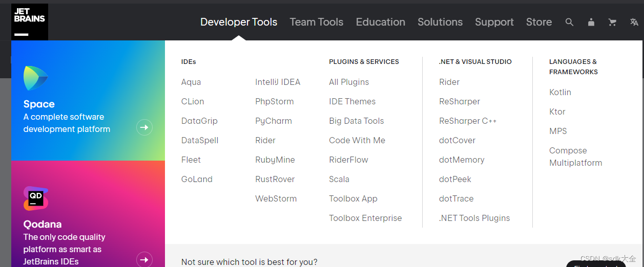The height and width of the screenshot is (267, 644).
Task: Click the Space product logo icon
Action: coord(35,78)
